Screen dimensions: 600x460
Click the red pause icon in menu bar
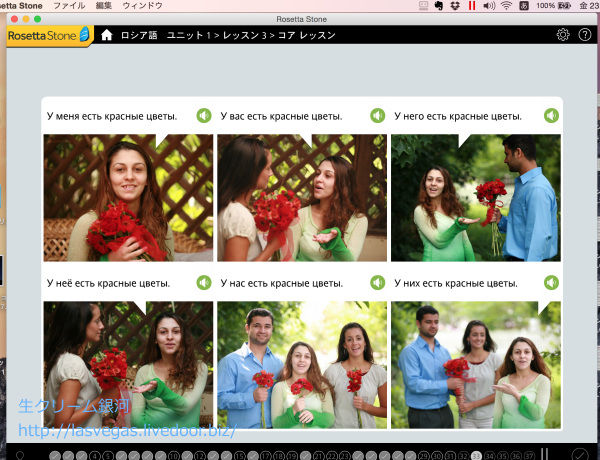pyautogui.click(x=472, y=5)
